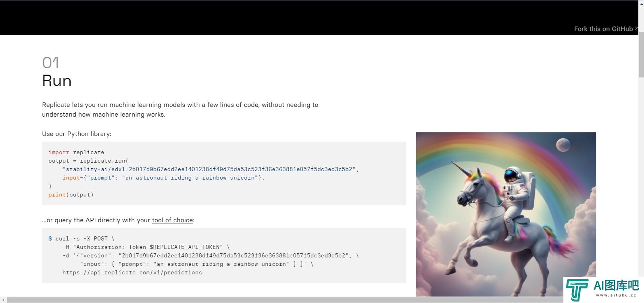This screenshot has width=644, height=303.
Task: Click the api.replicate.com predictions URL line
Action: [x=132, y=273]
